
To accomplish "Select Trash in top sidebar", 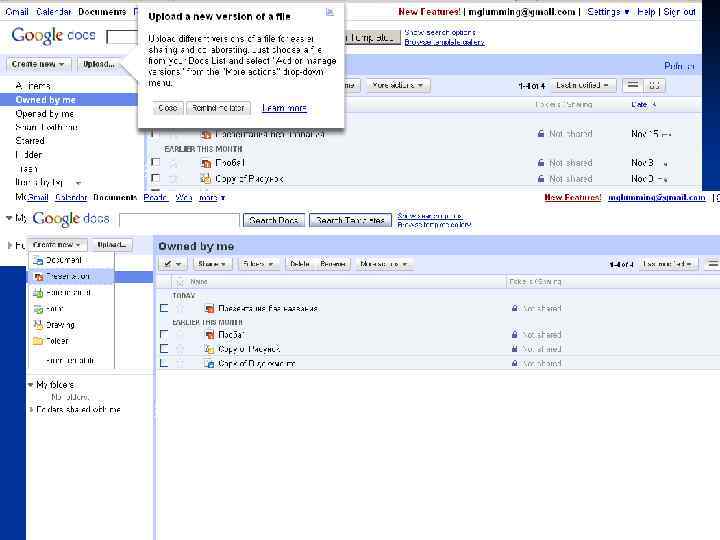I will 27,169.
